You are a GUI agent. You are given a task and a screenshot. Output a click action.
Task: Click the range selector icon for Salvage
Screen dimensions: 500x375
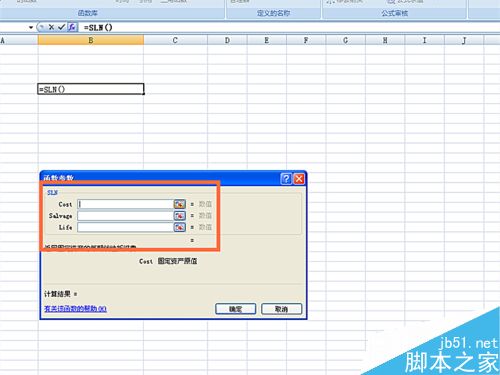[180, 216]
